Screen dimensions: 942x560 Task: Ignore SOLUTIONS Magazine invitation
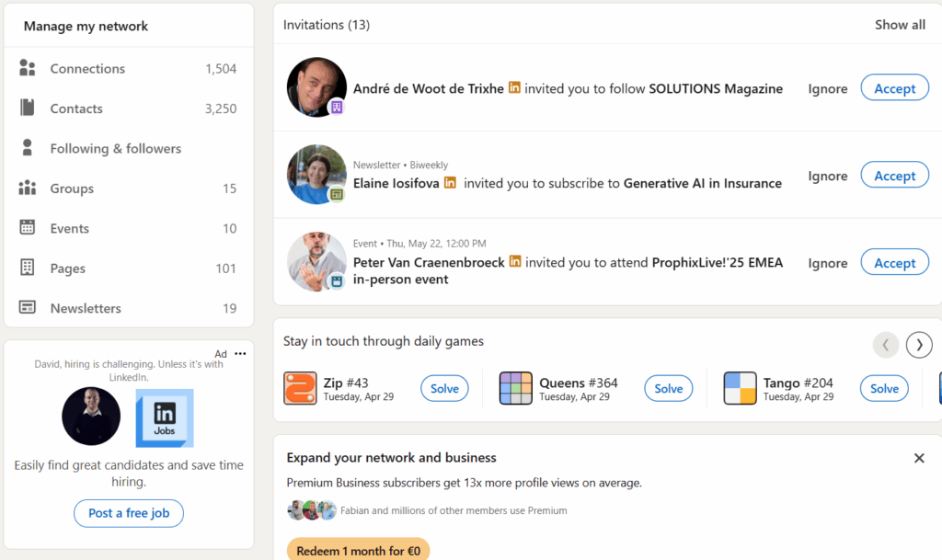point(827,88)
